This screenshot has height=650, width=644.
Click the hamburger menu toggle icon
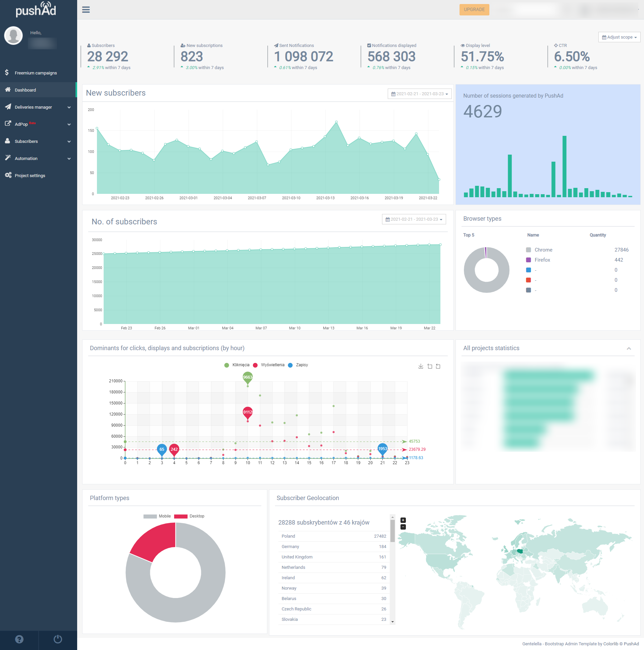(86, 9)
